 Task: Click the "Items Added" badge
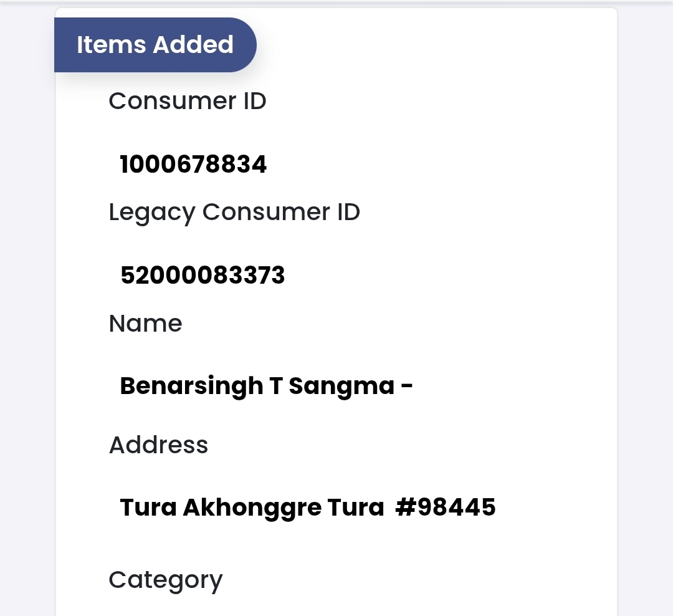155,45
